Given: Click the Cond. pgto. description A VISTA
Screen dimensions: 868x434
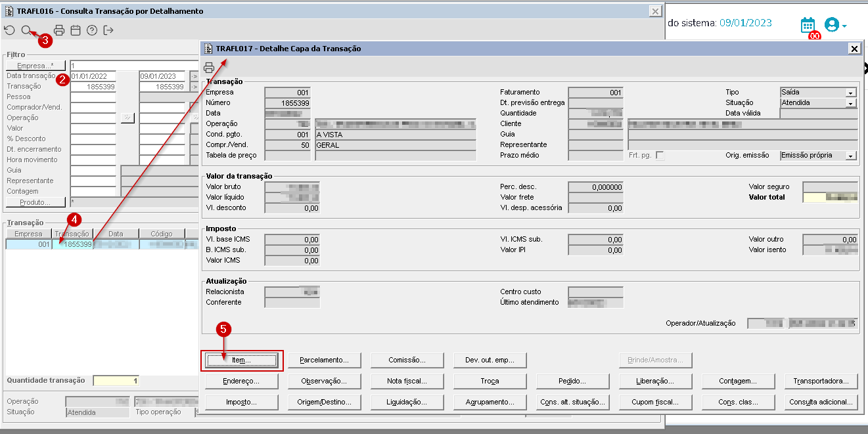Looking at the screenshot, I should (x=396, y=135).
